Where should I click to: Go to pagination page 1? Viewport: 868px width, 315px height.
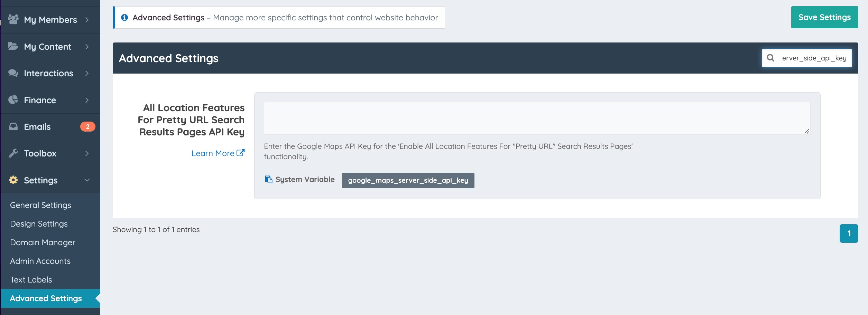coord(849,233)
